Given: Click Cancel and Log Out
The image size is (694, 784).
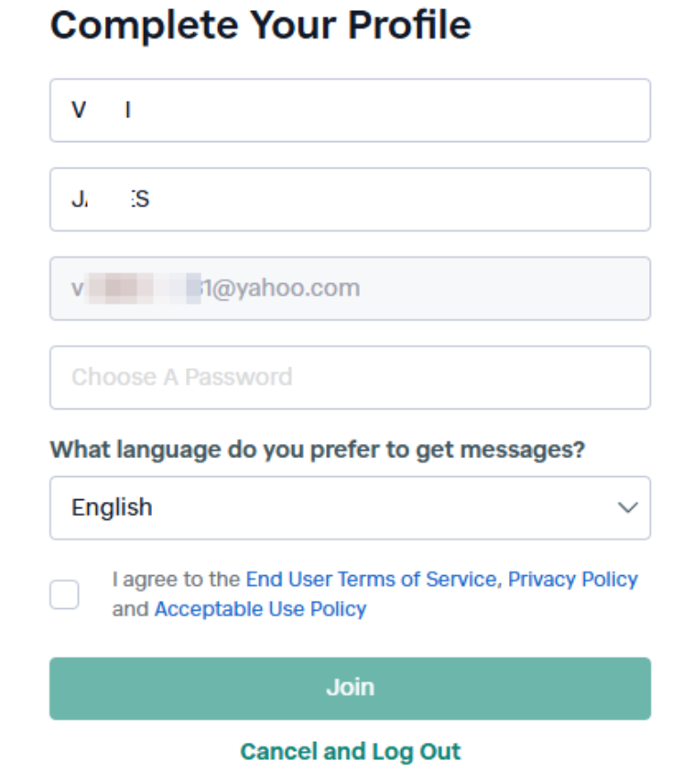Looking at the screenshot, I should [350, 752].
